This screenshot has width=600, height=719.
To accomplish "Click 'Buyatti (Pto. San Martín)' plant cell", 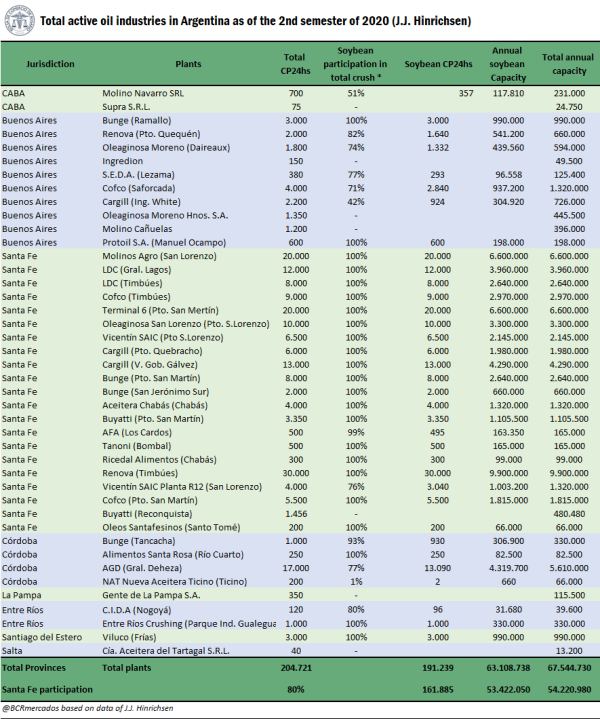I will [x=153, y=419].
